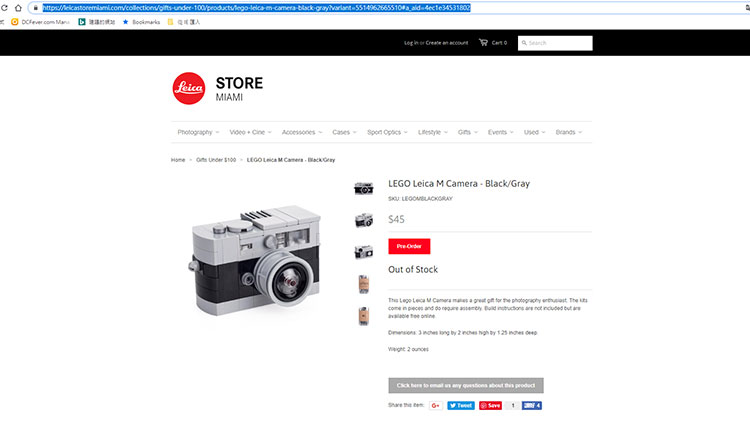The image size is (750, 437).
Task: Click the Dimensions description line
Action: coord(463,333)
